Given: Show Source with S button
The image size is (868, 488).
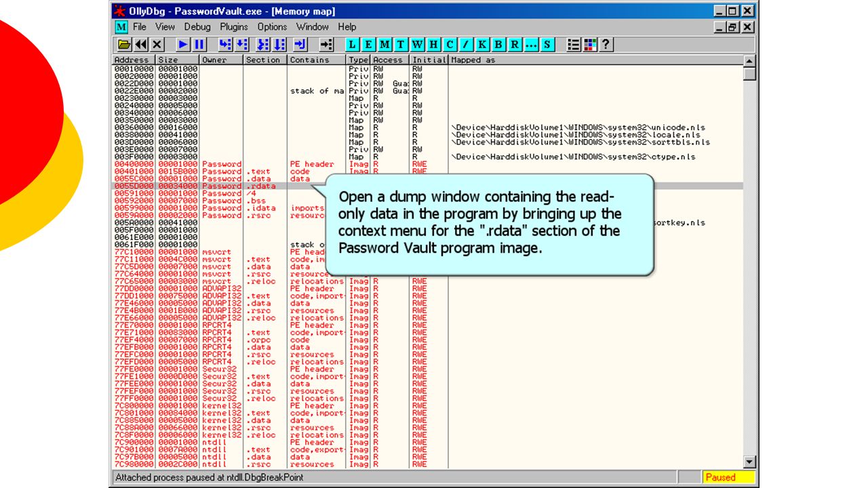Looking at the screenshot, I should (547, 45).
